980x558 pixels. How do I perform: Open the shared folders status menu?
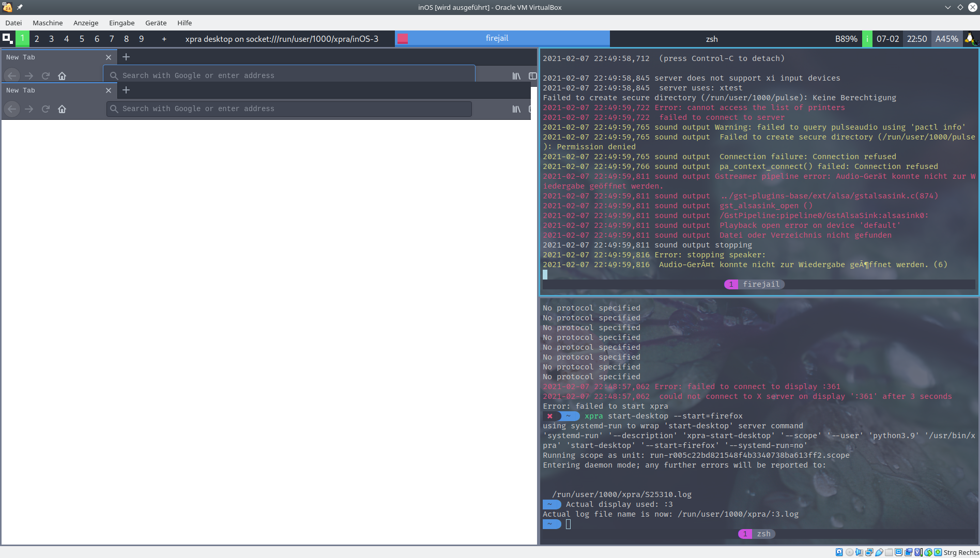[x=889, y=552]
